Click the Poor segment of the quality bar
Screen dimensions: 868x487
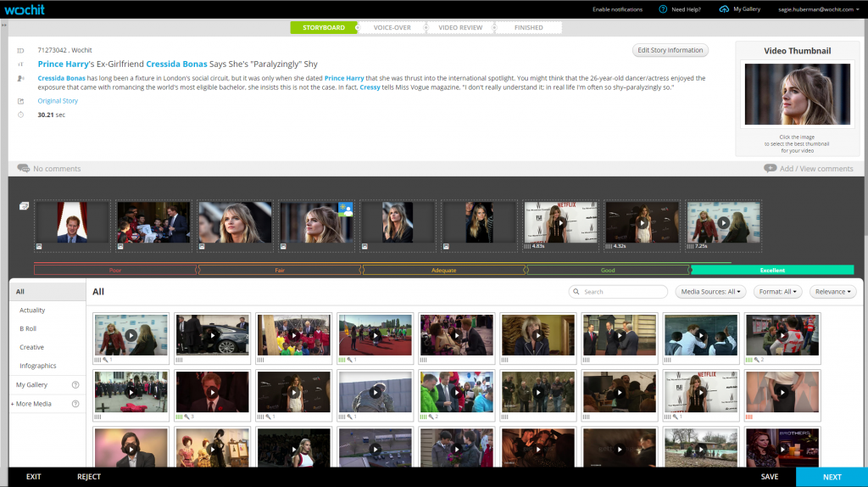pyautogui.click(x=115, y=271)
